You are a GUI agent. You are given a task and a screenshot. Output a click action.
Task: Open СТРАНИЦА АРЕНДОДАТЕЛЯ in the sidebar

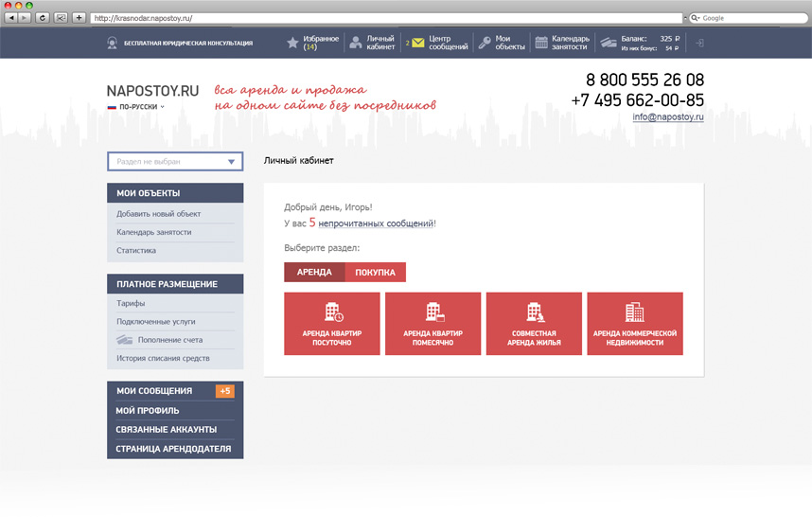(x=173, y=449)
